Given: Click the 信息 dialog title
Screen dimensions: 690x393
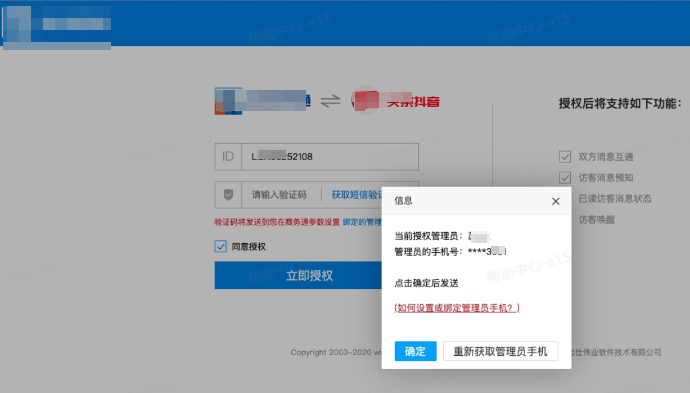Looking at the screenshot, I should [x=403, y=201].
